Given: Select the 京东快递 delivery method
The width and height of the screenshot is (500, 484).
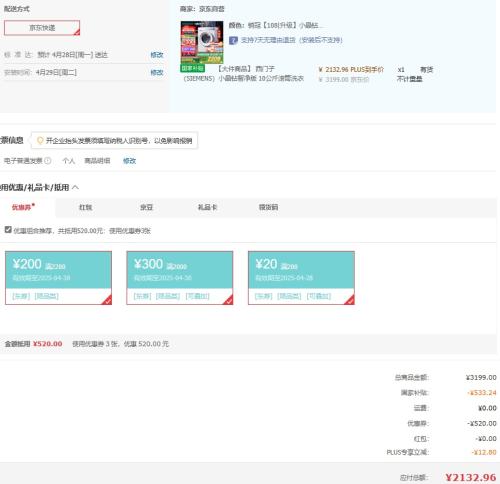Looking at the screenshot, I should tap(42, 28).
